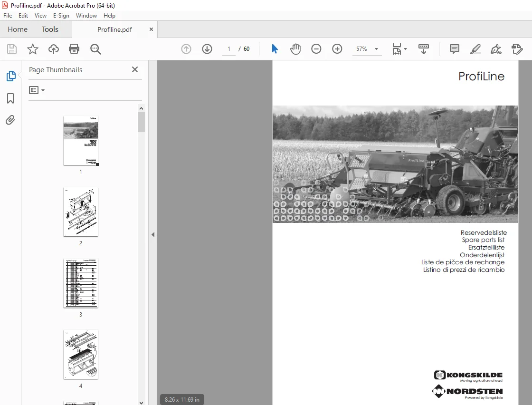532x405 pixels.
Task: Select page 3 thumbnail
Action: [x=81, y=283]
